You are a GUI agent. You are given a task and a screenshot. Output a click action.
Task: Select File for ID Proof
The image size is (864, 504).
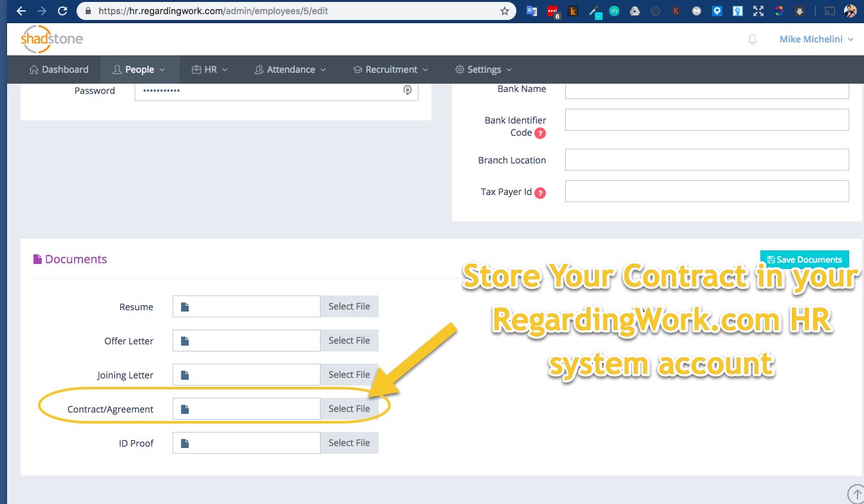coord(349,443)
